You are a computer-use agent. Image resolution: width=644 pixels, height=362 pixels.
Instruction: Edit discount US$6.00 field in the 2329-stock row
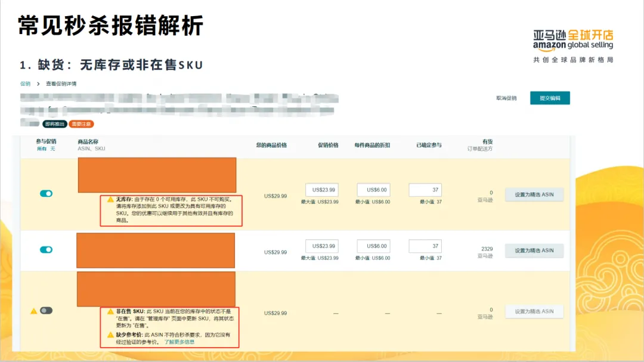coord(373,246)
